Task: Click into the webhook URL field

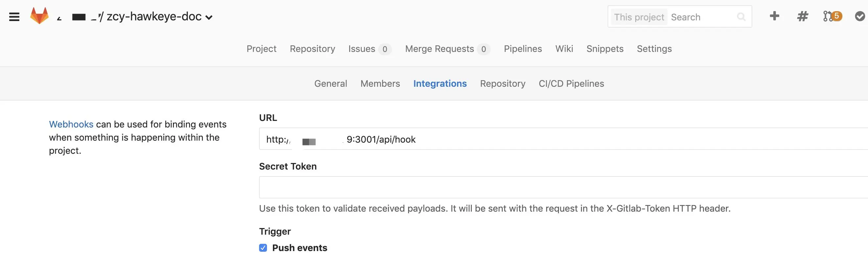Action: tap(564, 139)
